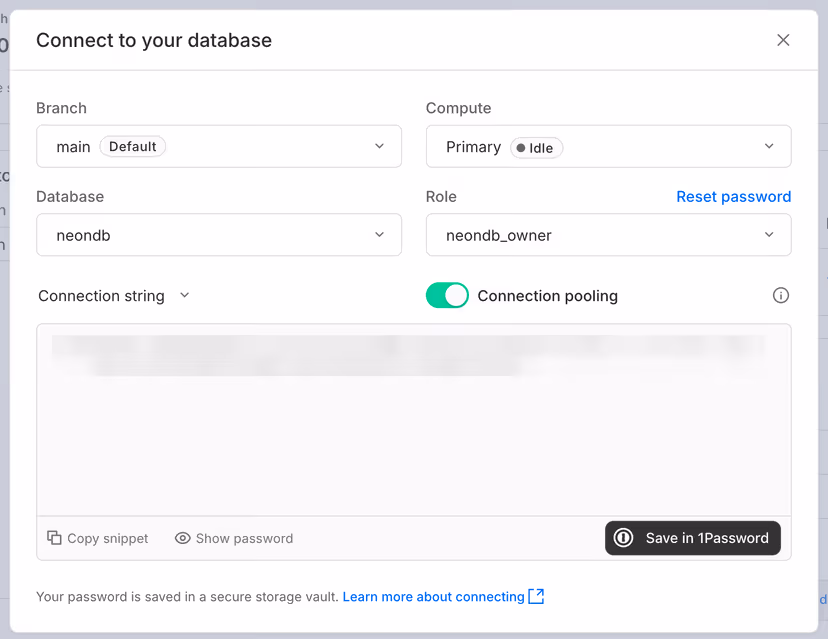The height and width of the screenshot is (639, 828).
Task: Click the Reset password link
Action: click(x=733, y=196)
